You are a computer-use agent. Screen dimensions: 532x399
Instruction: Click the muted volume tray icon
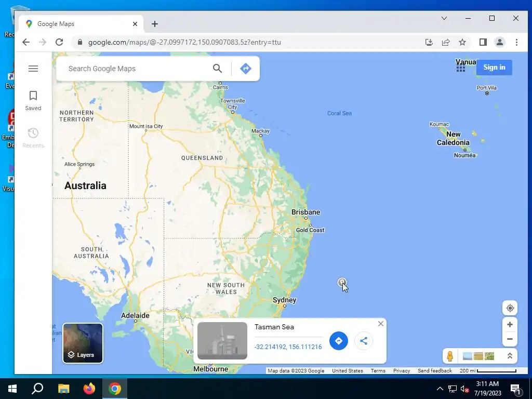(x=464, y=389)
